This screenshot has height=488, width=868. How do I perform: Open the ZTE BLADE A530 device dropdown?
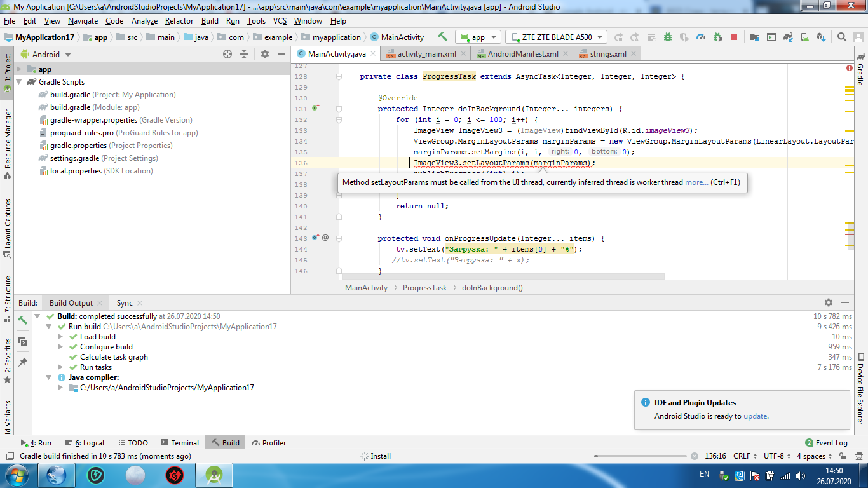tap(556, 37)
